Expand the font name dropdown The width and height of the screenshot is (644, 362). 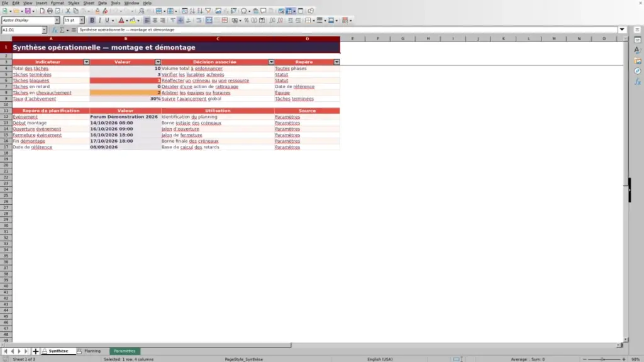click(x=57, y=21)
